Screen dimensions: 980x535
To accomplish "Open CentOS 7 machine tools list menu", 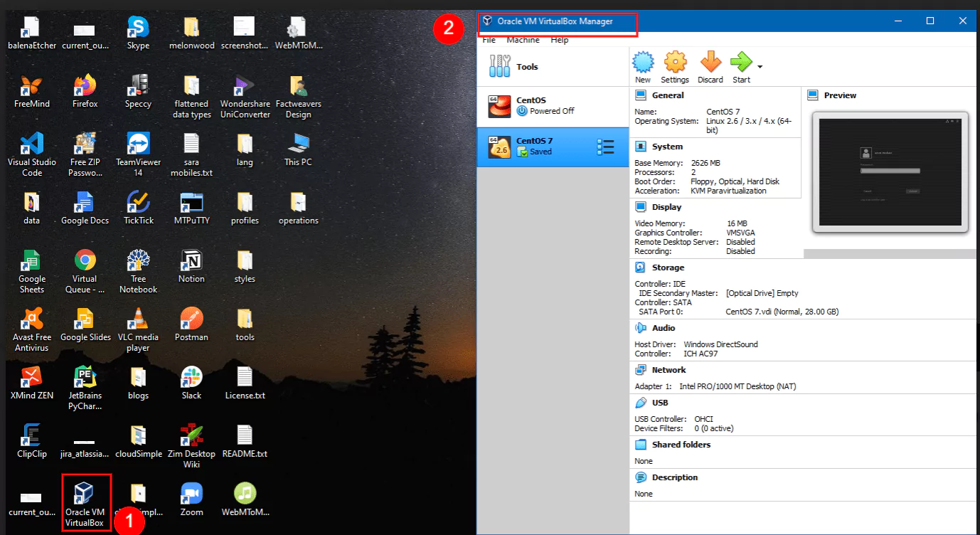I will [x=605, y=147].
